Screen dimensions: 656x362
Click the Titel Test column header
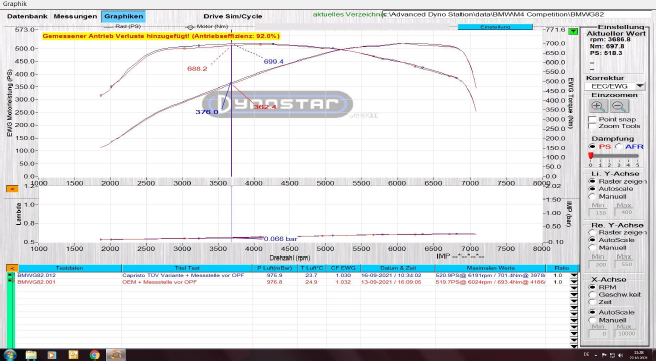click(x=187, y=268)
